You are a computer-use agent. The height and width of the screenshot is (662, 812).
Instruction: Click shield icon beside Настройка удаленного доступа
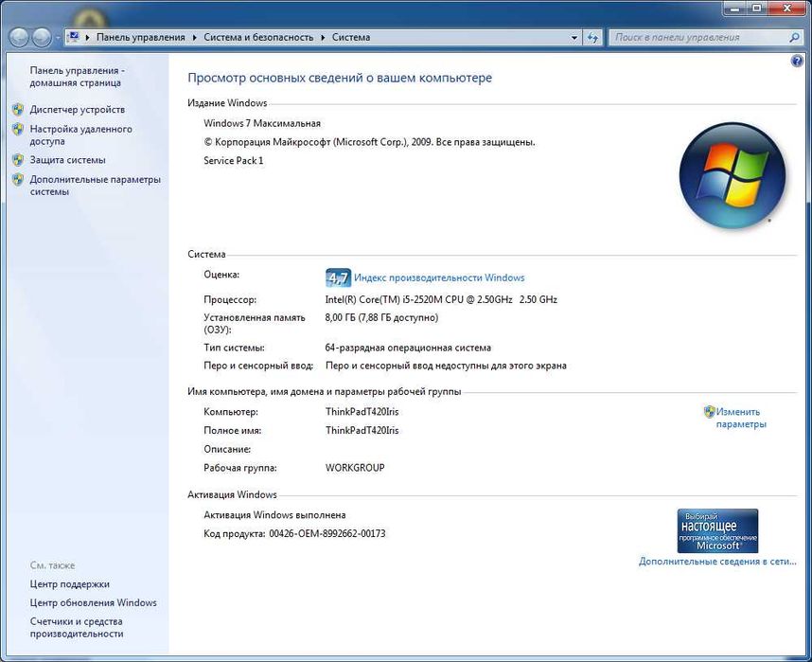18,129
